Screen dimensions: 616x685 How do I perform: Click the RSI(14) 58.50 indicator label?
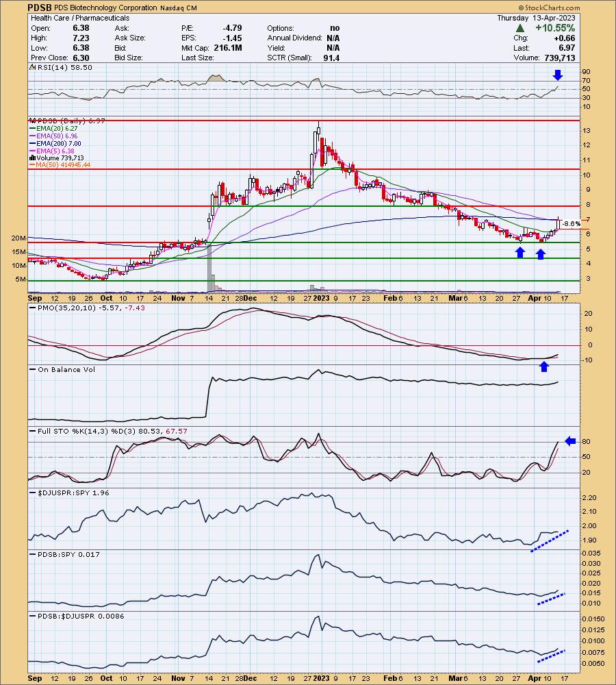click(64, 67)
